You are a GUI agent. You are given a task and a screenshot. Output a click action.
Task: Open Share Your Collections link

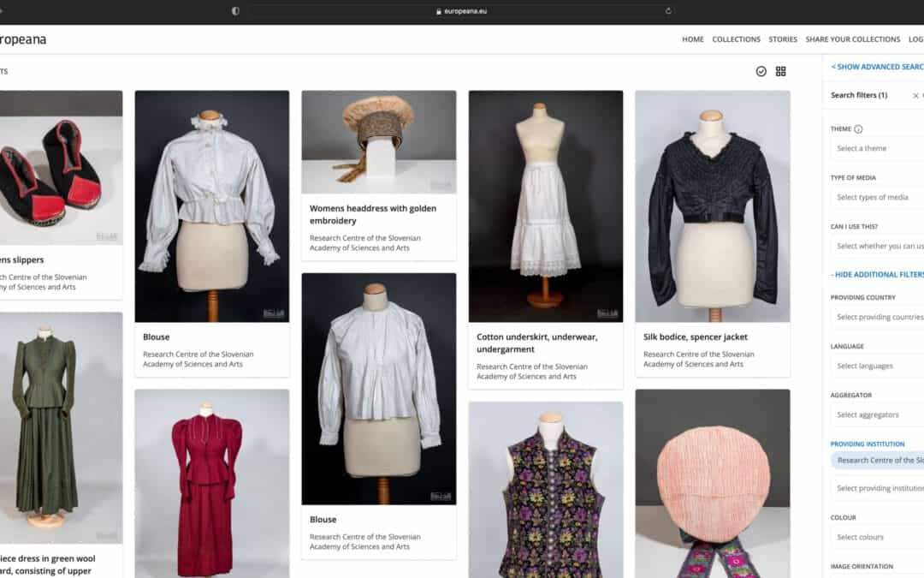(852, 39)
